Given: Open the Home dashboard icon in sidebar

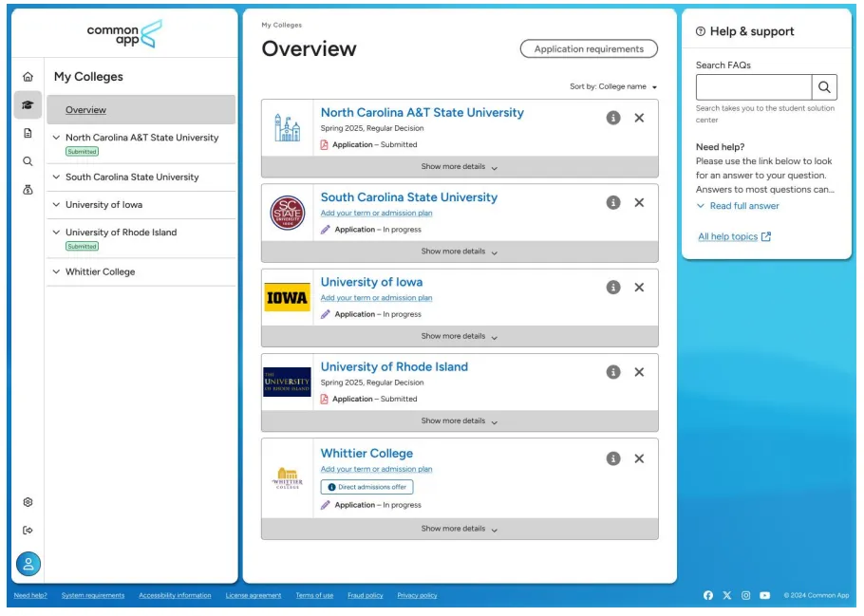Looking at the screenshot, I should (28, 77).
